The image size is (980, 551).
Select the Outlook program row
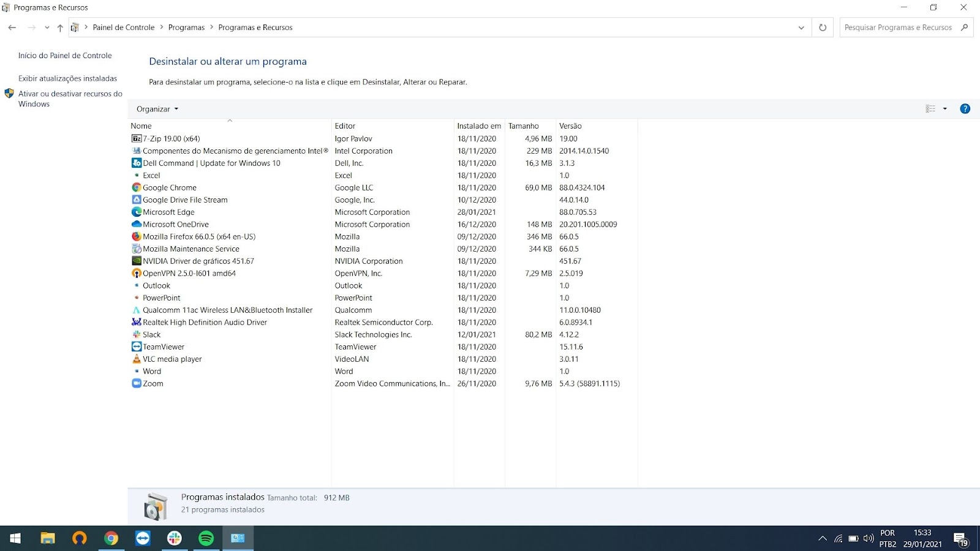(x=383, y=285)
